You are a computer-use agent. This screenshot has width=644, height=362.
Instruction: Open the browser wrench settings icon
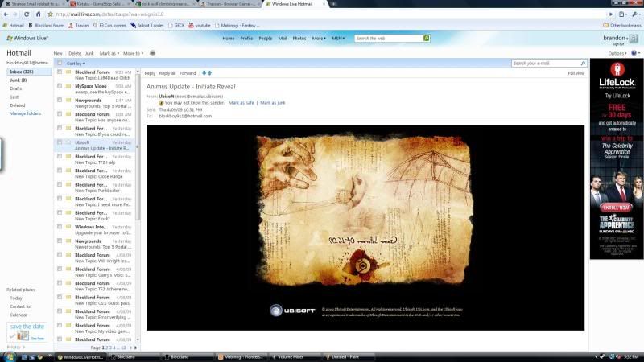tap(636, 14)
